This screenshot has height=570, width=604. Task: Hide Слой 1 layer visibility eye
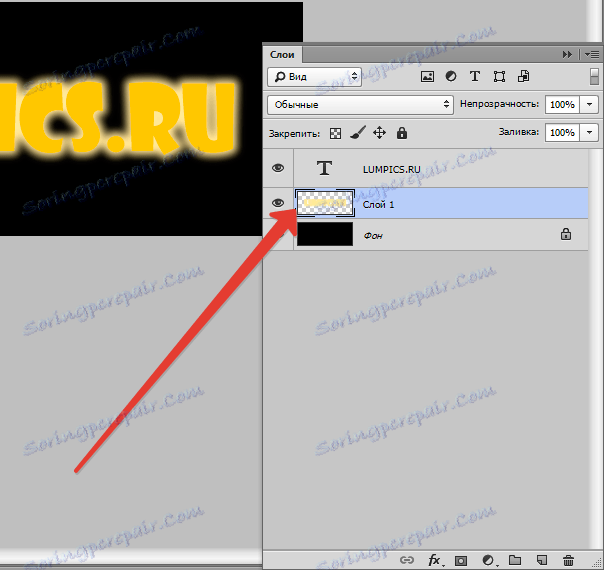(278, 203)
